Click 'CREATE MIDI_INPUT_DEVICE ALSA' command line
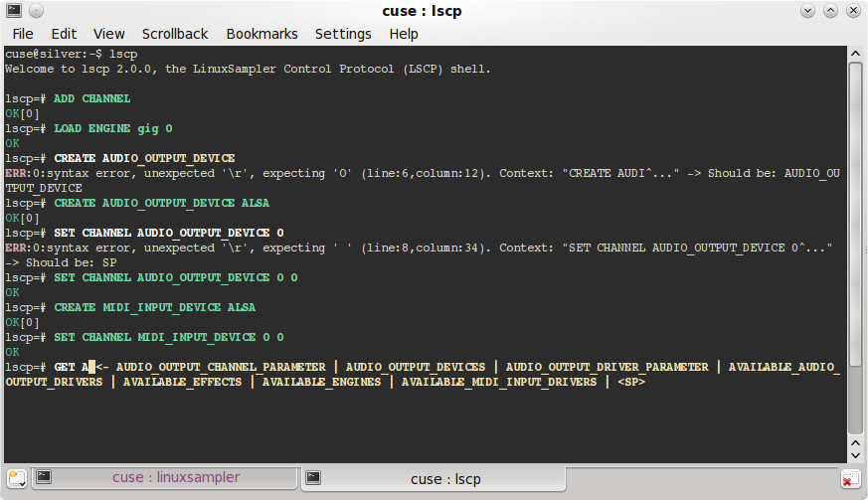Viewport: 868px width, 500px height. coord(154,307)
